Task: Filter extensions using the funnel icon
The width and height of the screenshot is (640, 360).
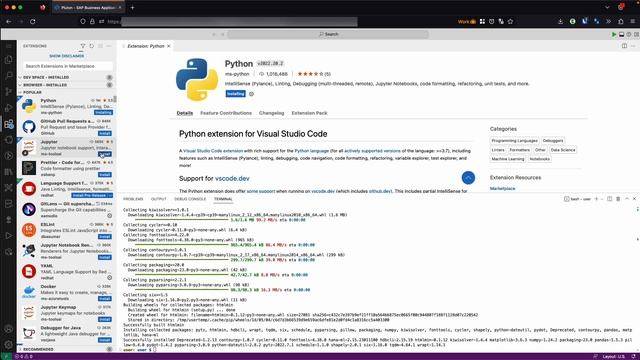Action: (83, 46)
